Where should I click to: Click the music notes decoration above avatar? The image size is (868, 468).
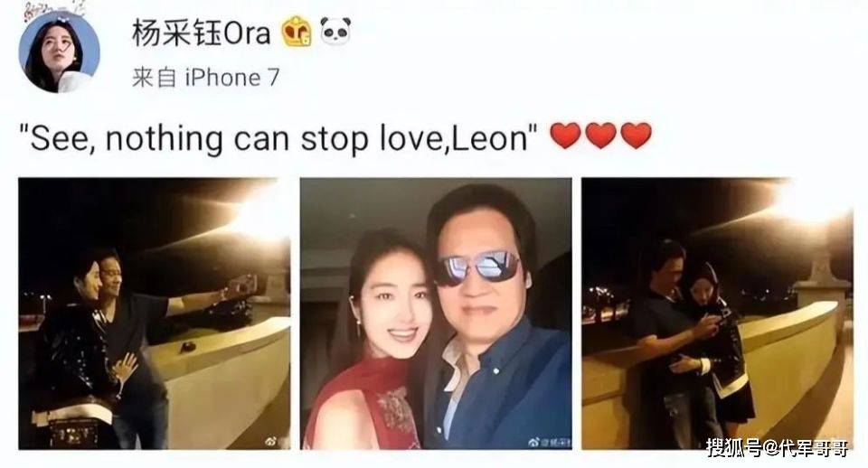(56, 8)
